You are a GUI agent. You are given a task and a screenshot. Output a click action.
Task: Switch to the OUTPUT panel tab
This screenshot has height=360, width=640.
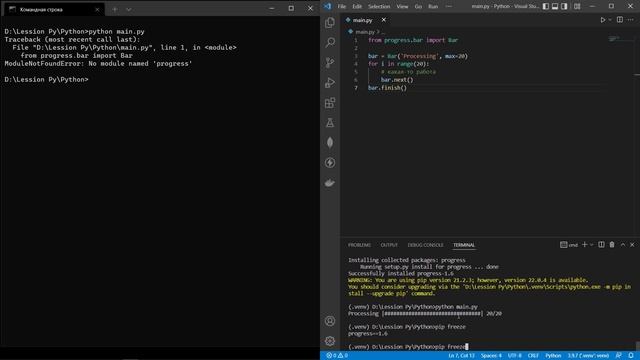tap(389, 245)
